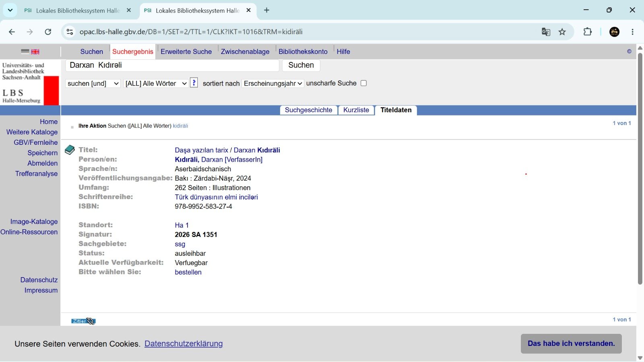Screen dimensions: 644x362
Task: Click the Suchen button next to search field
Action: pos(301,65)
